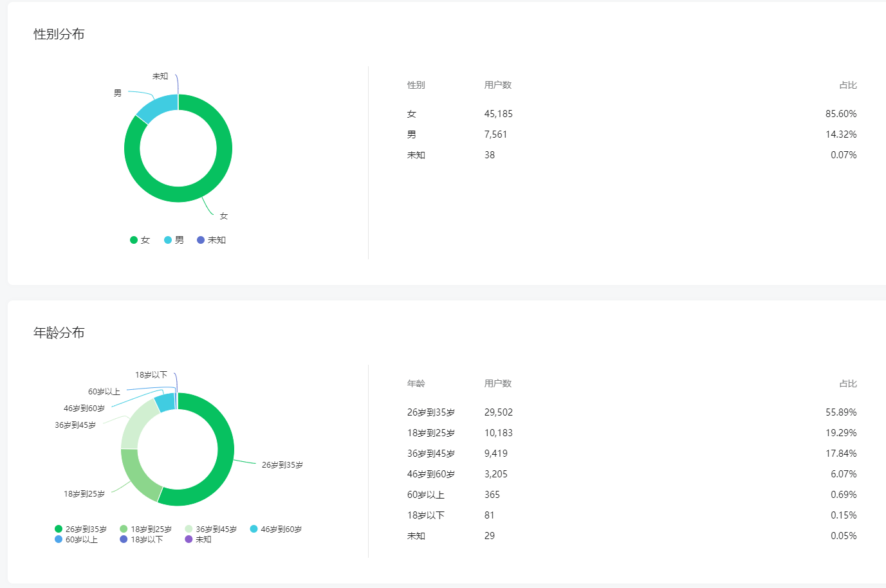The height and width of the screenshot is (588, 886).
Task: Toggle the 36岁到45岁 legend entry below the age chart
Action: pos(210,529)
